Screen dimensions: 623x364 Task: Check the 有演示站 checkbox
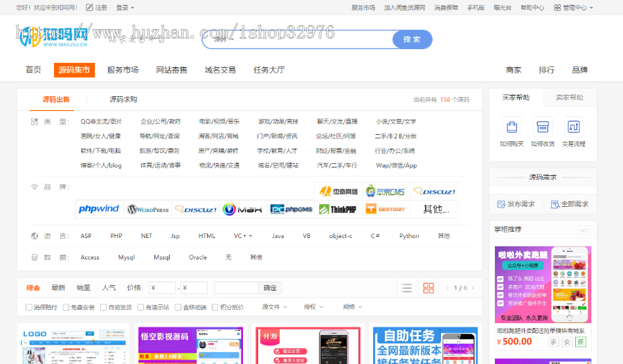141,307
